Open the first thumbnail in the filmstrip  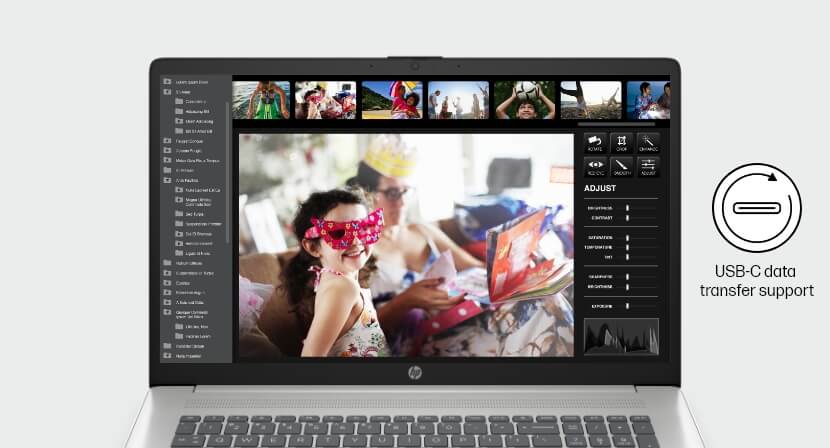[x=261, y=100]
